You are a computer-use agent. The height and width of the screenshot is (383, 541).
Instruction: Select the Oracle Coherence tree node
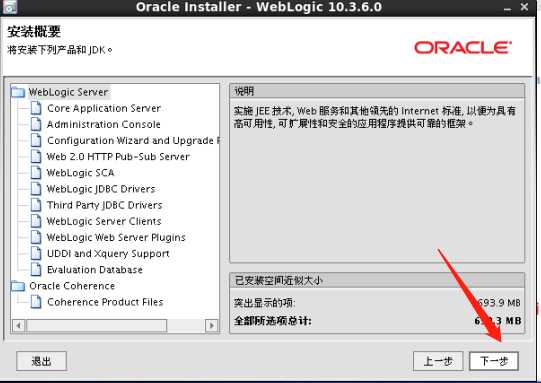[x=72, y=286]
